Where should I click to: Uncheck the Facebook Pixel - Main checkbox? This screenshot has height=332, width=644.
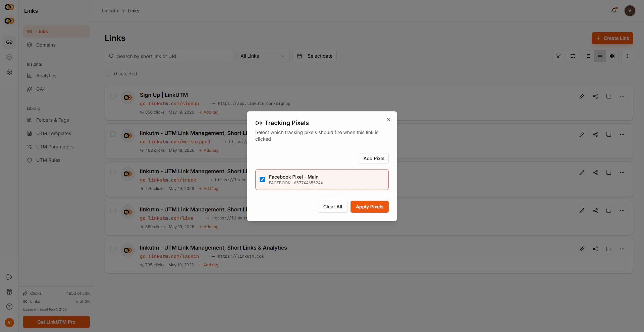tap(262, 180)
